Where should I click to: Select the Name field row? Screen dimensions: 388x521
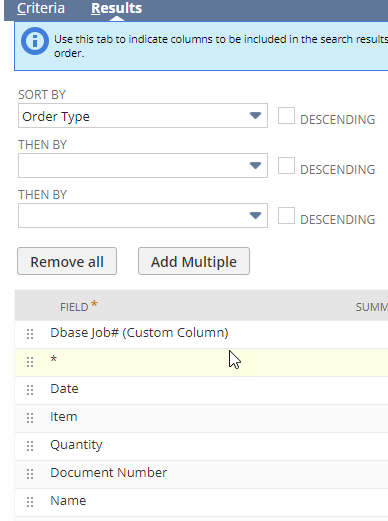(x=201, y=502)
